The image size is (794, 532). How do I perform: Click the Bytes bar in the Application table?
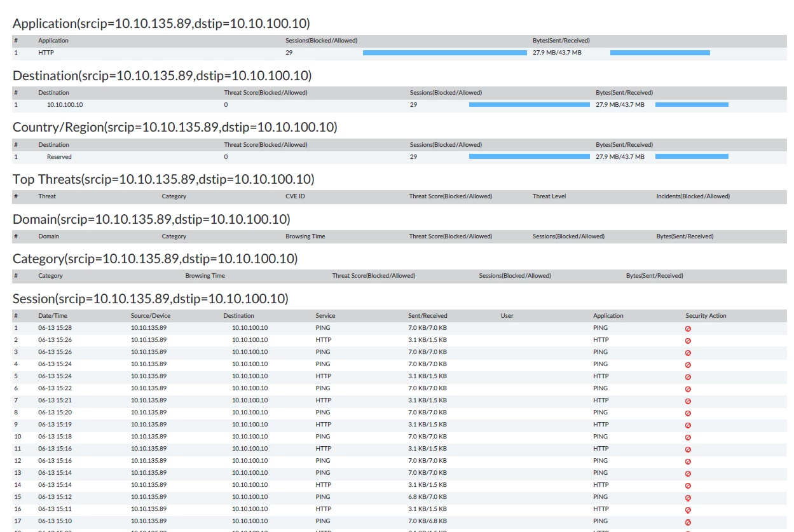pos(660,53)
